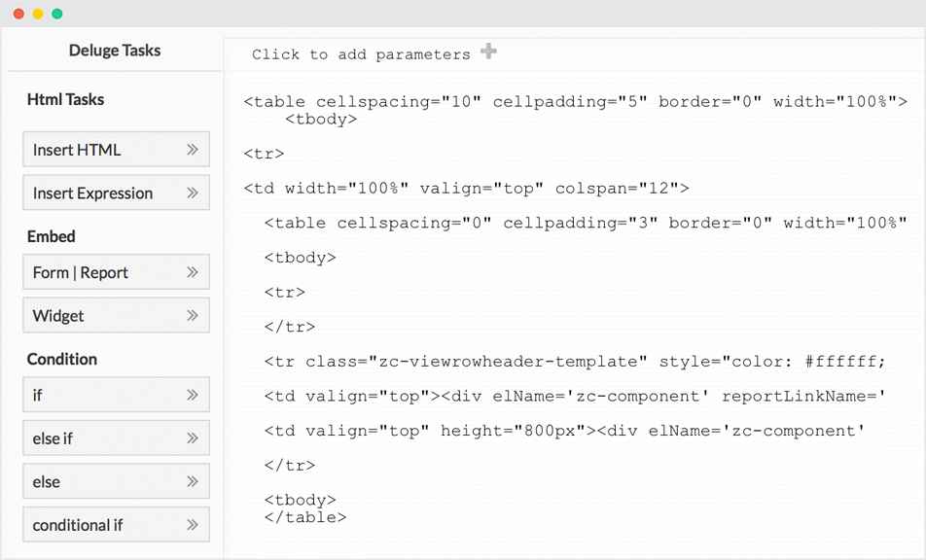Screen dimensions: 926x560
Task: Click the zc-viewrowheader-template code line
Action: [575, 361]
